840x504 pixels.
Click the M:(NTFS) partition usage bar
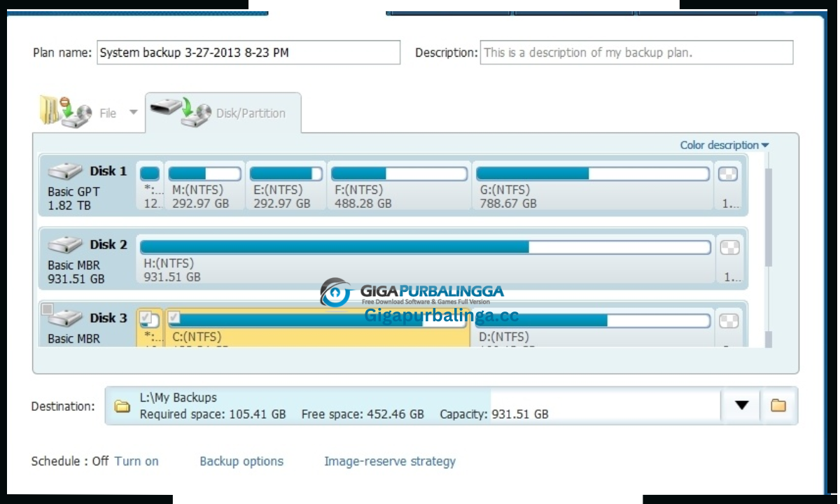pyautogui.click(x=204, y=174)
